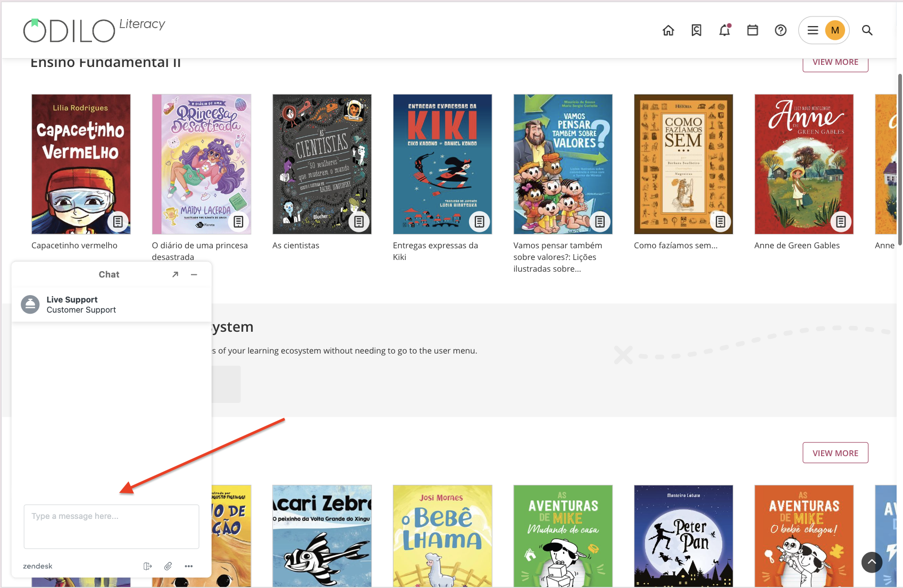
Task: Click the M user avatar
Action: [835, 30]
